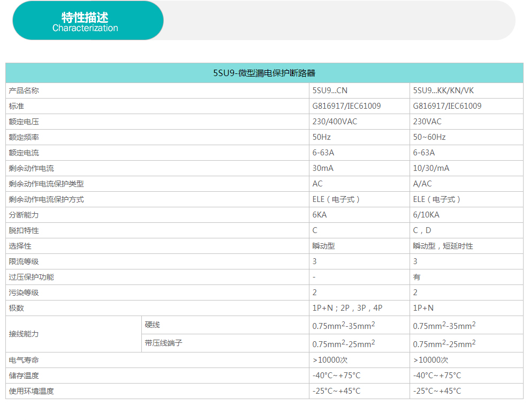Click the A/AC protection type cell

coord(422,184)
